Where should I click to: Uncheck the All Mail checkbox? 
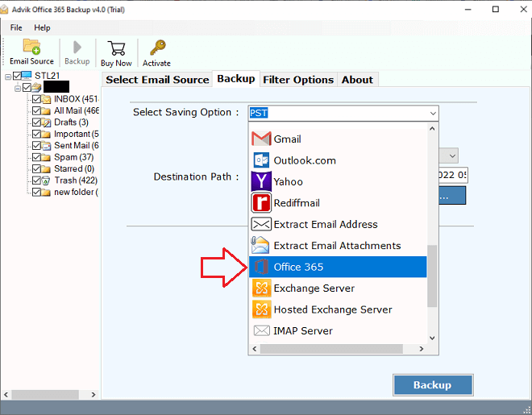tap(36, 110)
